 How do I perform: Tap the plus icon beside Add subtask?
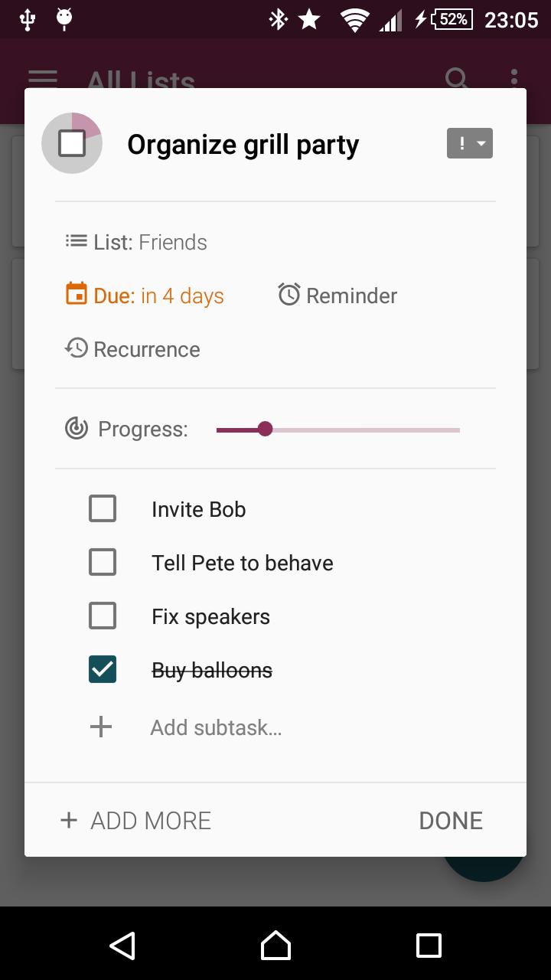point(101,727)
